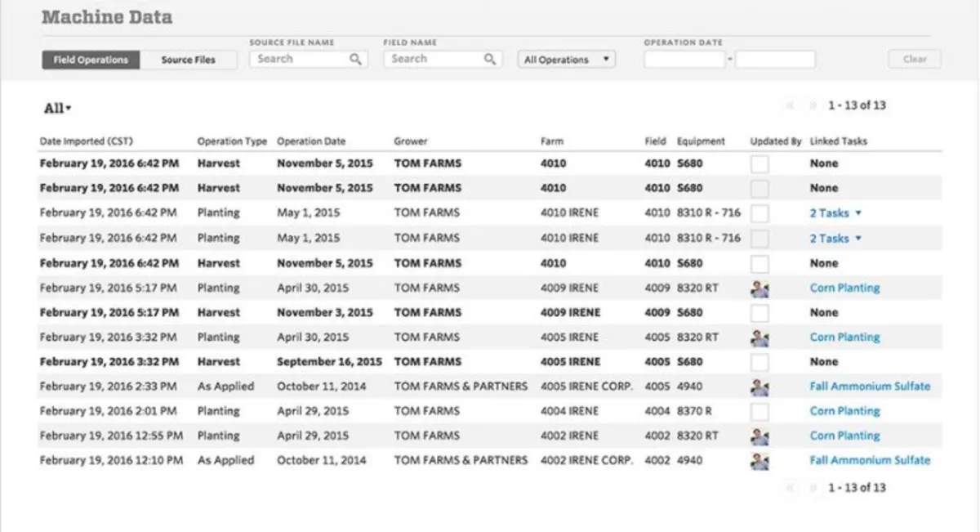
Task: Select the date cell February 19, 2016 2:01 PM
Action: pos(108,411)
